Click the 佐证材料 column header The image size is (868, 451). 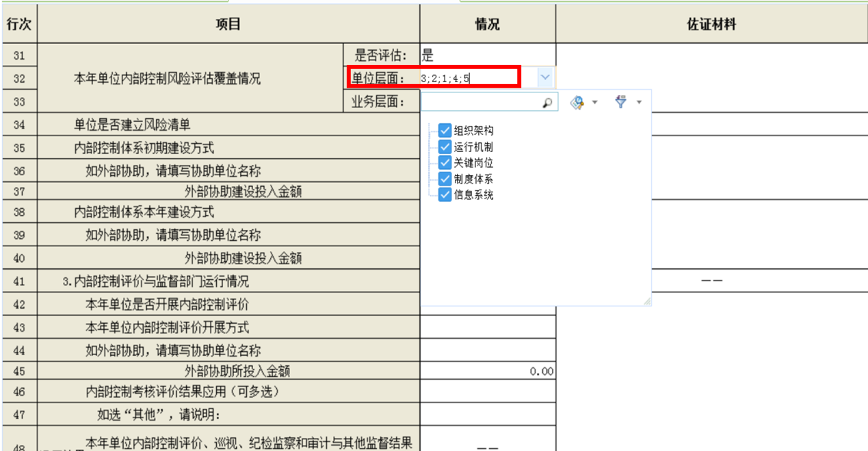click(x=711, y=25)
